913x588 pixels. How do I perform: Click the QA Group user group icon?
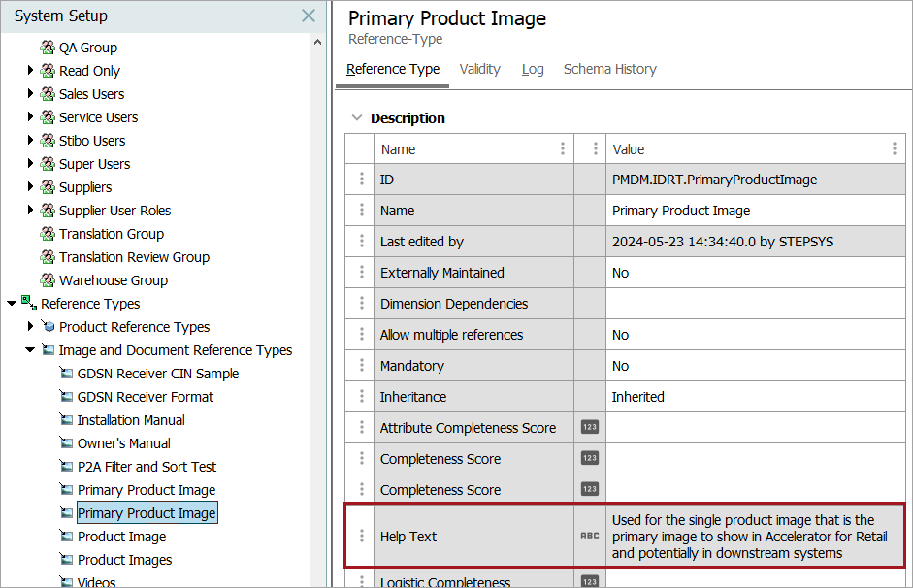tap(48, 48)
